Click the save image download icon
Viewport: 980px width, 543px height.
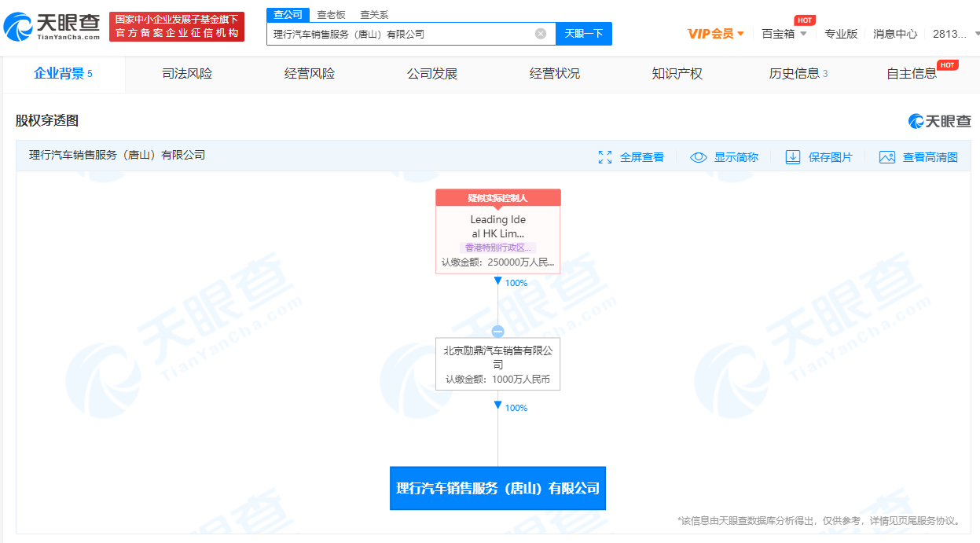793,157
